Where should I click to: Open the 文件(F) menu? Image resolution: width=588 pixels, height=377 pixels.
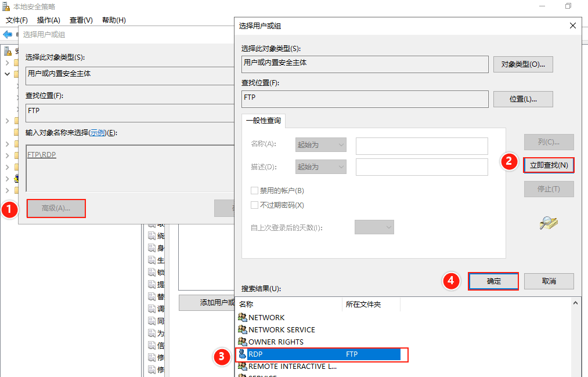16,20
